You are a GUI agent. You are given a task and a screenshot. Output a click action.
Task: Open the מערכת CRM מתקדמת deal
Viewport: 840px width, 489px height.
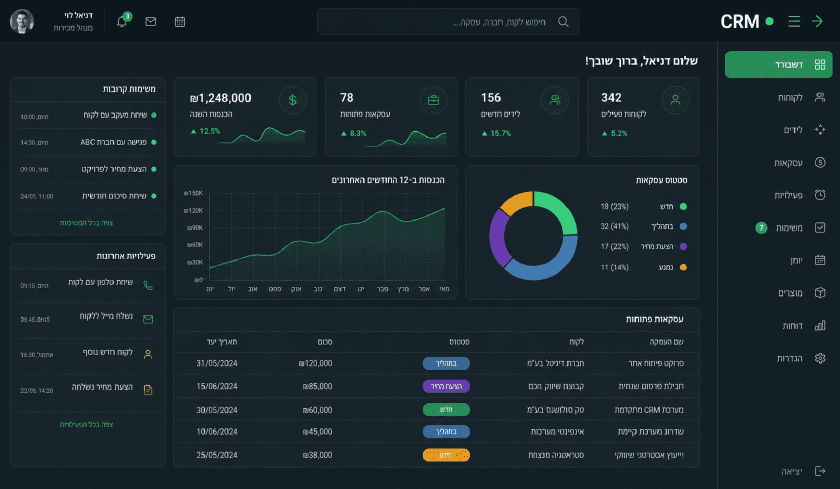point(649,410)
